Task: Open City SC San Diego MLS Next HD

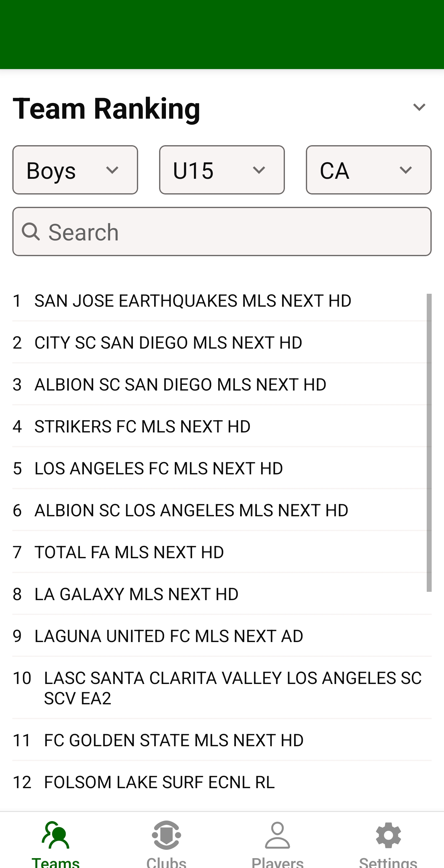Action: pos(168,343)
